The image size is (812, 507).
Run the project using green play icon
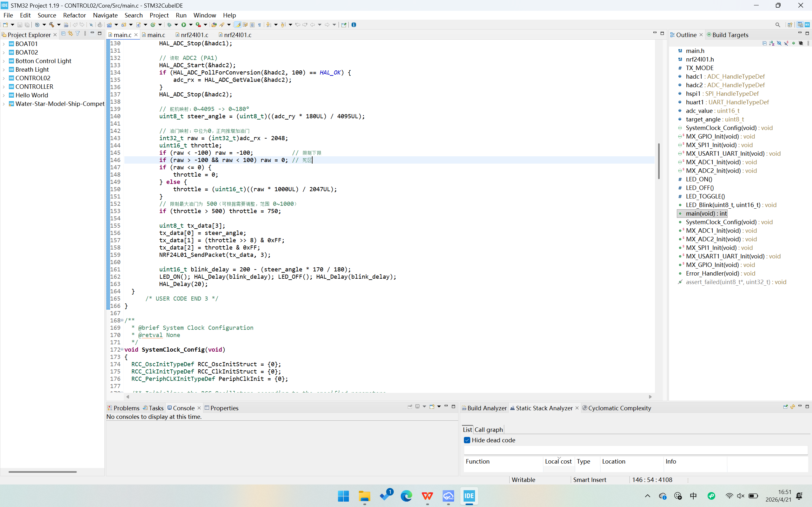(184, 25)
